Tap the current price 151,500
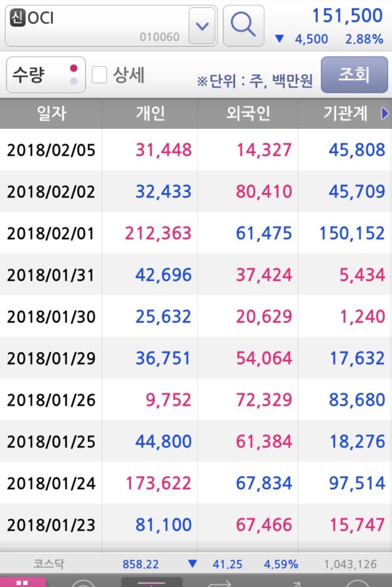The width and height of the screenshot is (392, 587). click(347, 16)
